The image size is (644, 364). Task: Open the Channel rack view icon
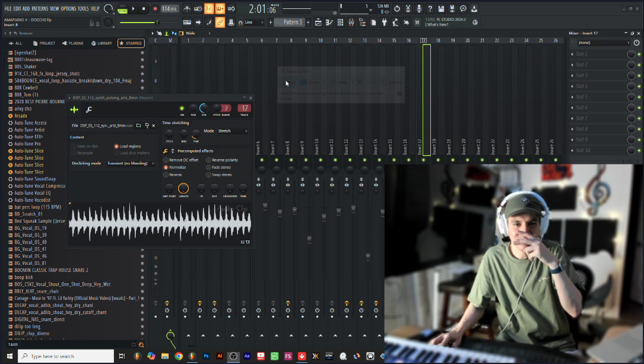pyautogui.click(x=340, y=23)
